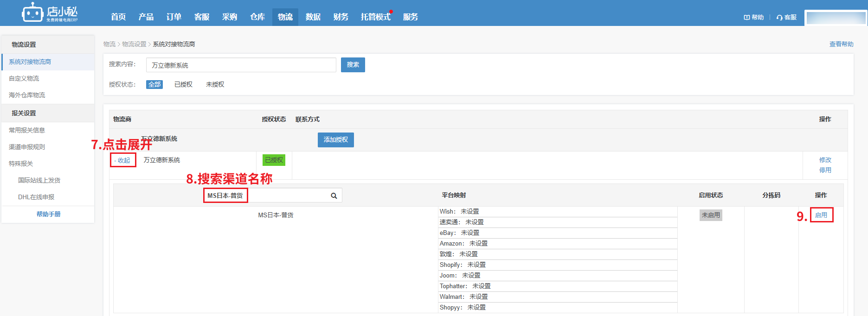The height and width of the screenshot is (316, 868).
Task: Click 物流设置 in the breadcrumb
Action: click(x=134, y=44)
